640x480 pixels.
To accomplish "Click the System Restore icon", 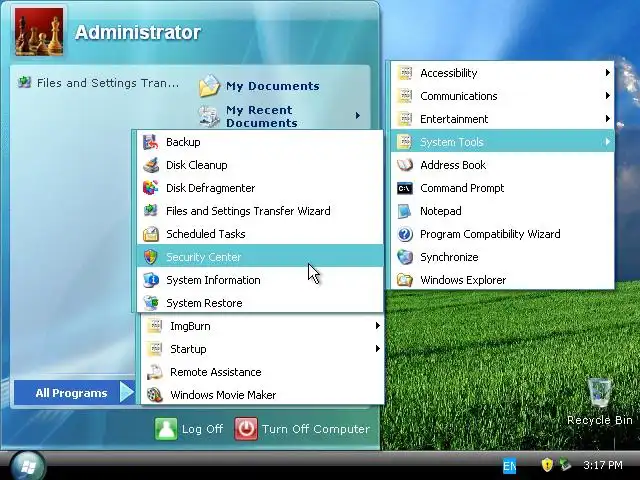I will click(151, 303).
